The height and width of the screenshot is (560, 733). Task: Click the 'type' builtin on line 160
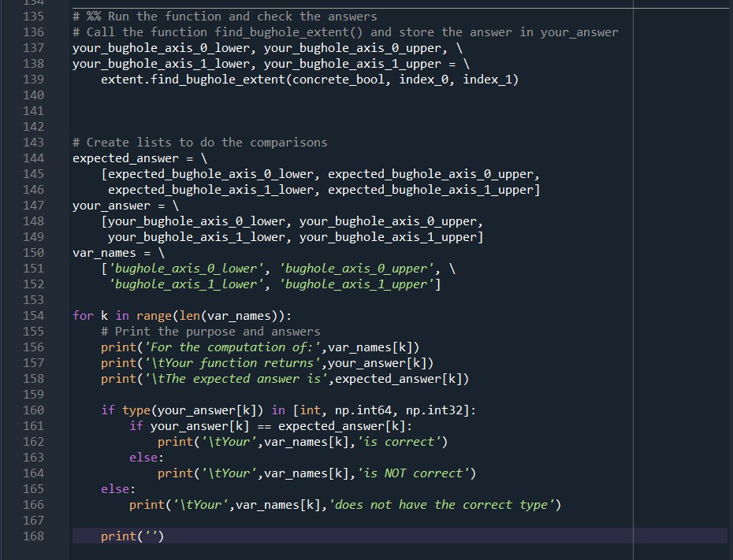(x=136, y=410)
